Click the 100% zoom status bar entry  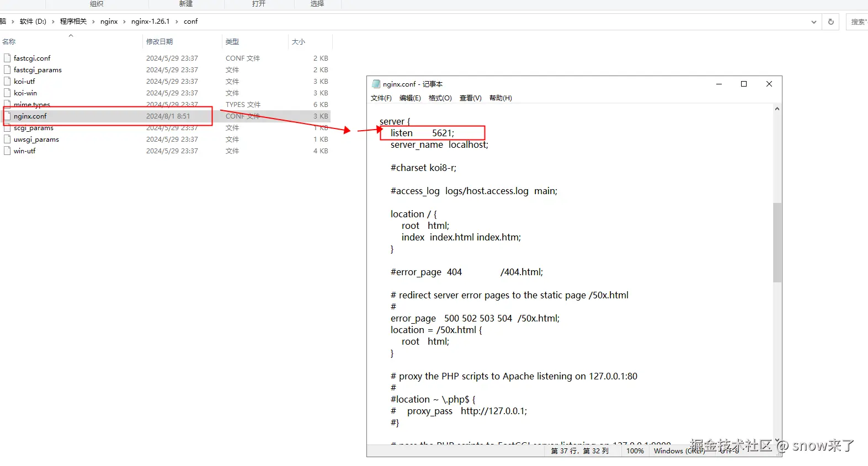[x=635, y=451]
